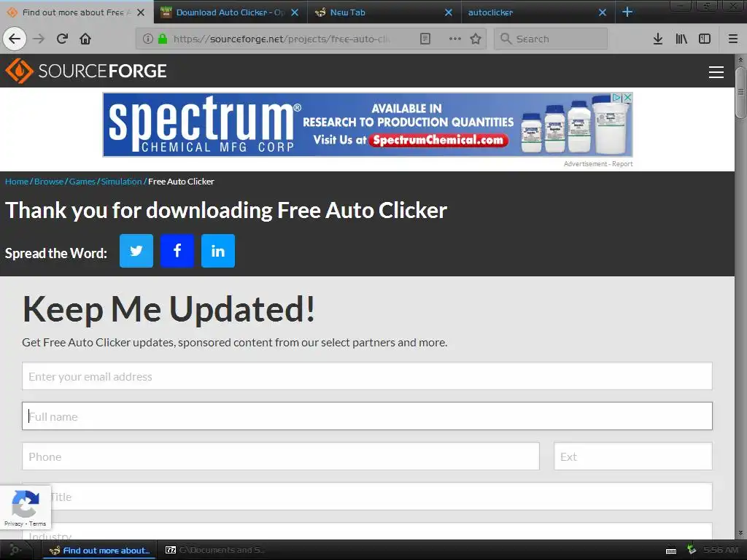
Task: Click the ad Report link
Action: [622, 164]
